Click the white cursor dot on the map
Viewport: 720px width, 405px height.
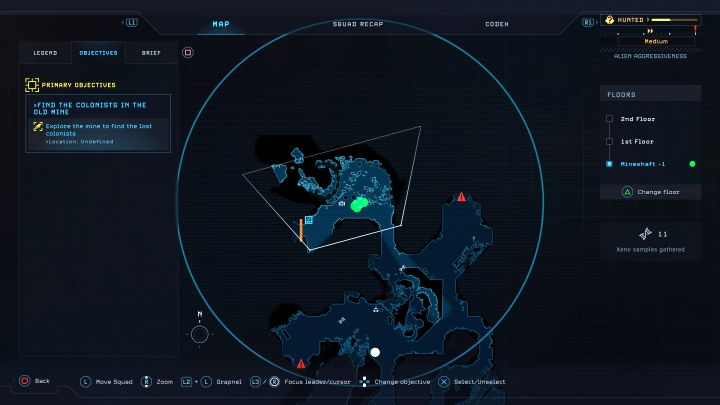[x=375, y=352]
